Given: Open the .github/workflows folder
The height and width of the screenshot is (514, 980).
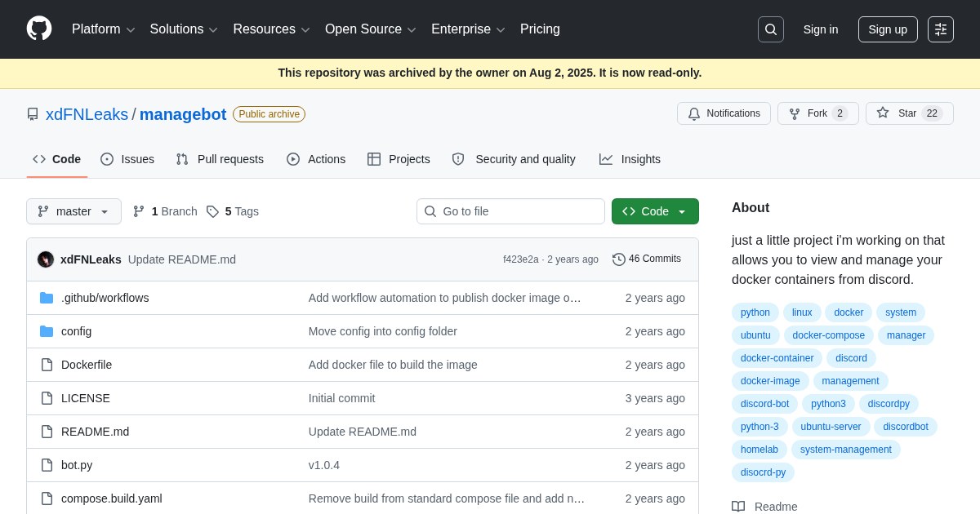Looking at the screenshot, I should click(x=105, y=298).
